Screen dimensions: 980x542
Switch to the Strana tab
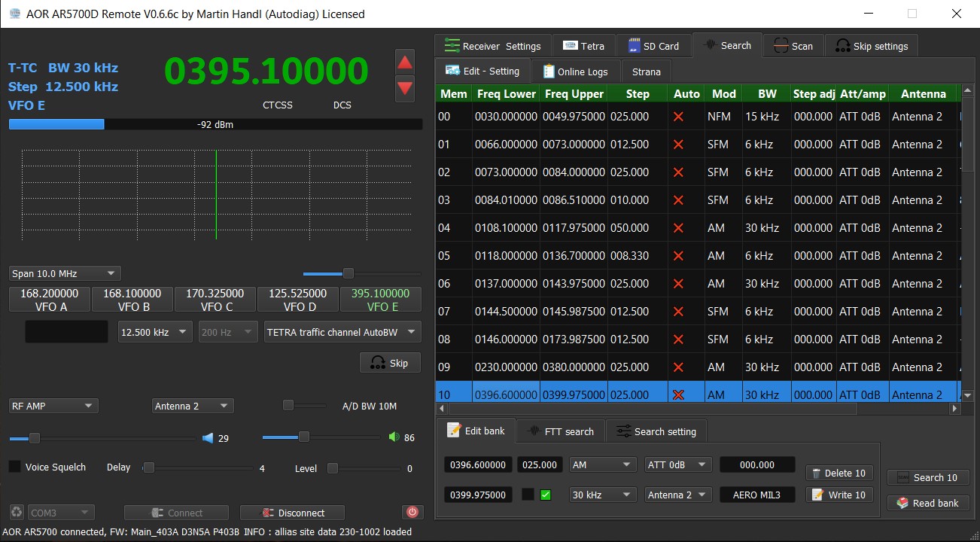coord(646,72)
